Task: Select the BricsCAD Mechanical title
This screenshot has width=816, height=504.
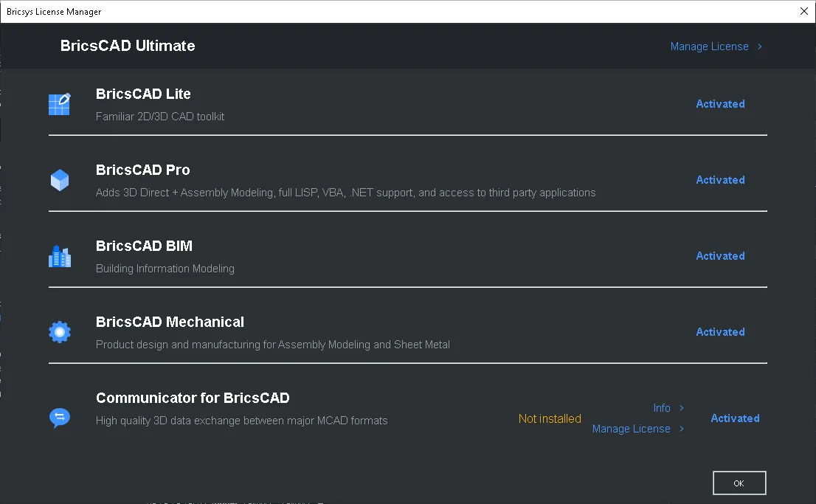Action: (x=170, y=322)
